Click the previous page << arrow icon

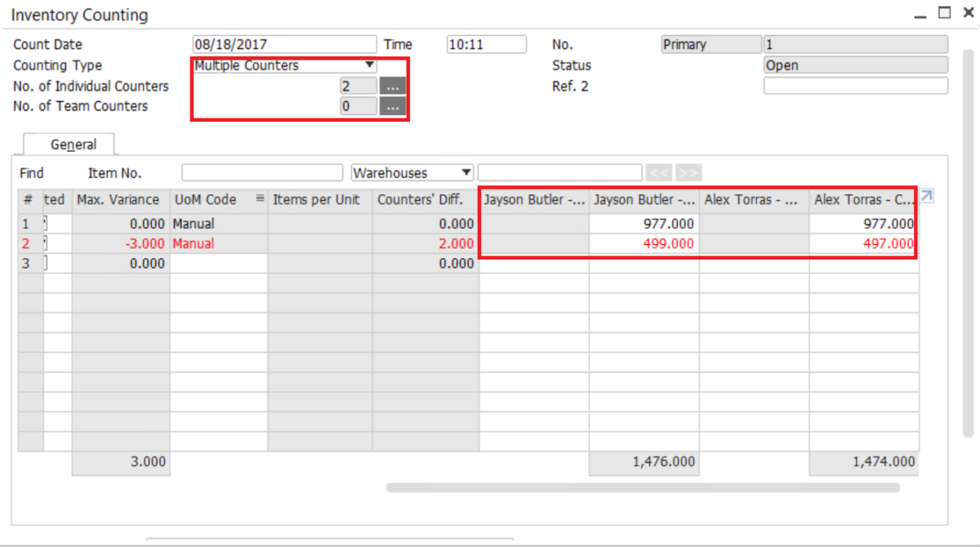(659, 172)
